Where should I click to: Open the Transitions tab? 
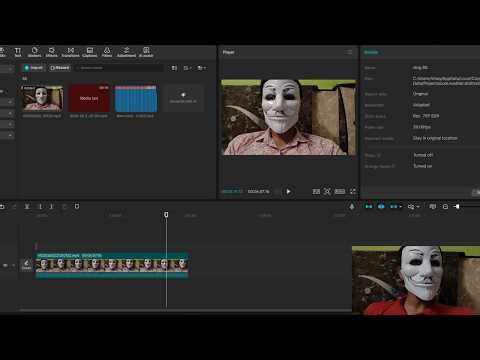pyautogui.click(x=71, y=52)
